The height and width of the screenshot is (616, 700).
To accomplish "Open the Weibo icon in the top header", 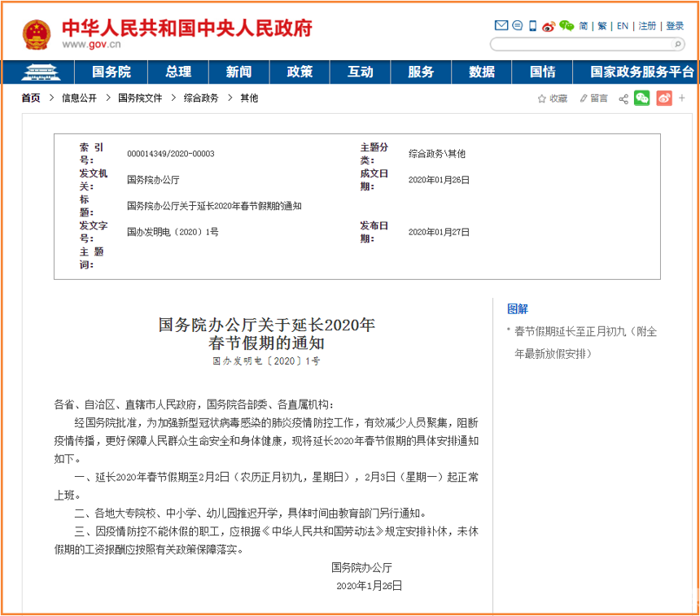I will pyautogui.click(x=549, y=26).
